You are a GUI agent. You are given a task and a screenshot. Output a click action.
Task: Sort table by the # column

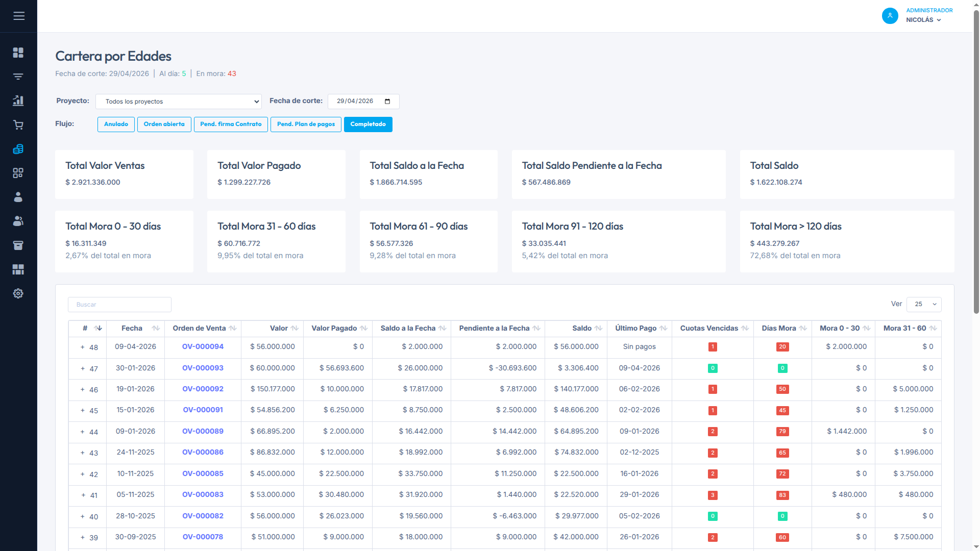tap(99, 328)
